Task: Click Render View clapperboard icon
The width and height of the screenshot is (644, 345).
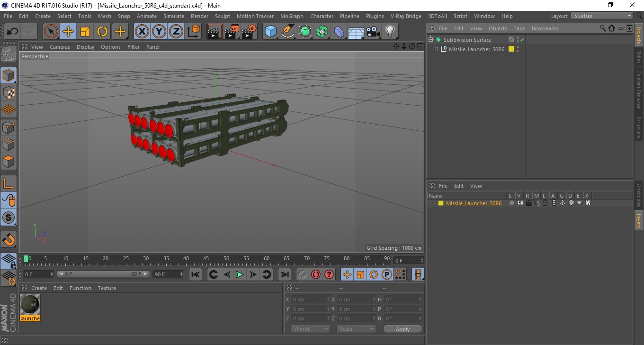Action: pos(215,32)
